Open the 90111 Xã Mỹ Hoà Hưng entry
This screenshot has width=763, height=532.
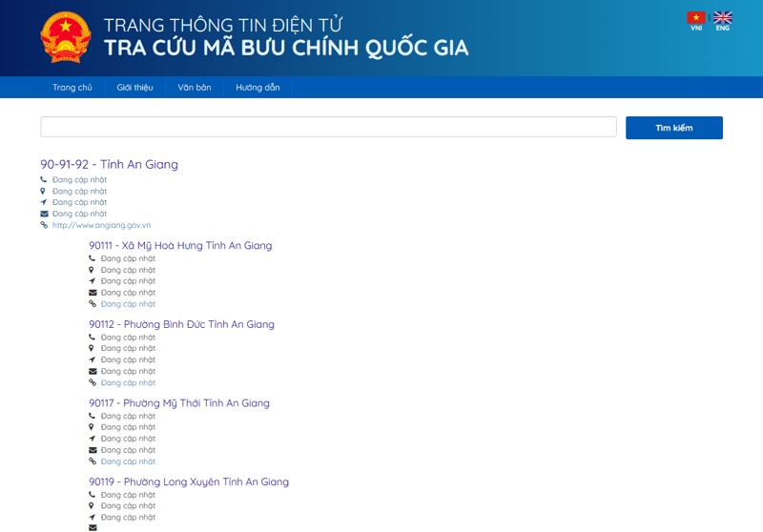(180, 246)
